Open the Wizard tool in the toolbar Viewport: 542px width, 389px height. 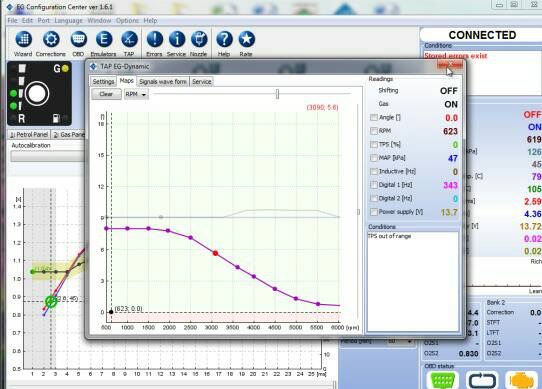23,39
